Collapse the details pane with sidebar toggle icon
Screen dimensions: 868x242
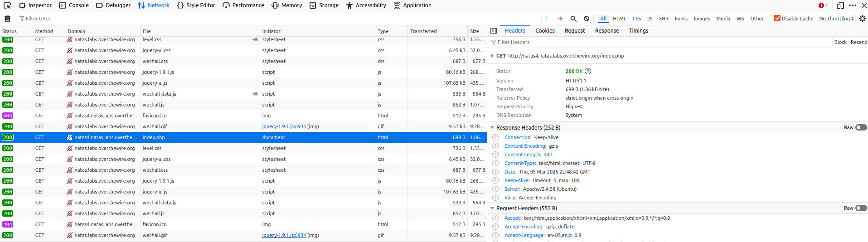[494, 31]
